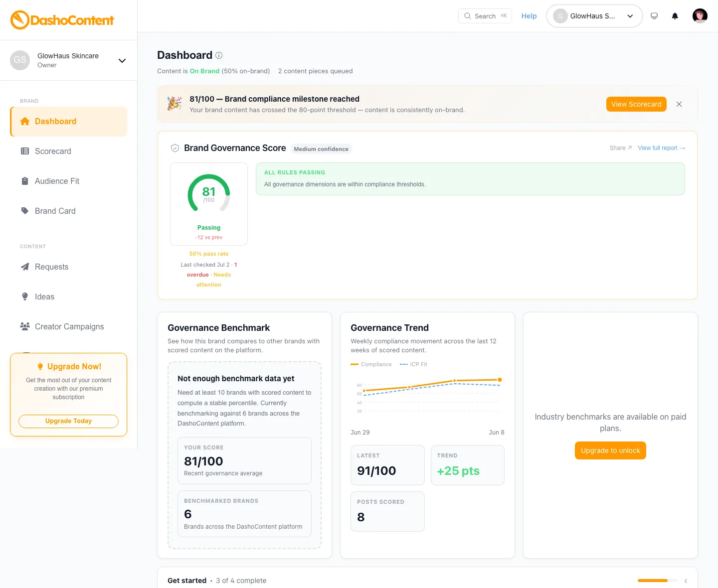Screen dimensions: 718x588
Task: Open View full report link
Action: pos(661,148)
